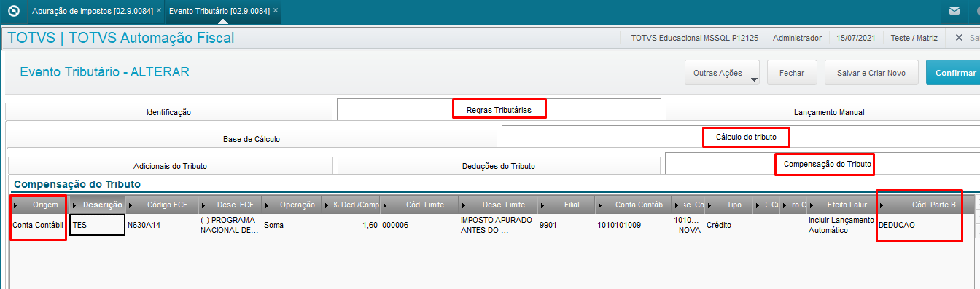Click the Conta Contáb column header
980x289 pixels.
(x=634, y=205)
